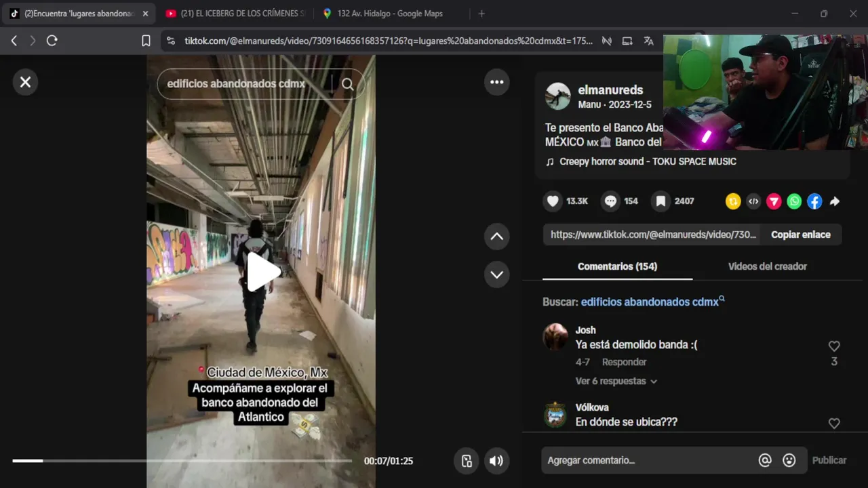Open elmanureds avatar picture
Viewport: 868px width, 488px height.
tap(558, 96)
